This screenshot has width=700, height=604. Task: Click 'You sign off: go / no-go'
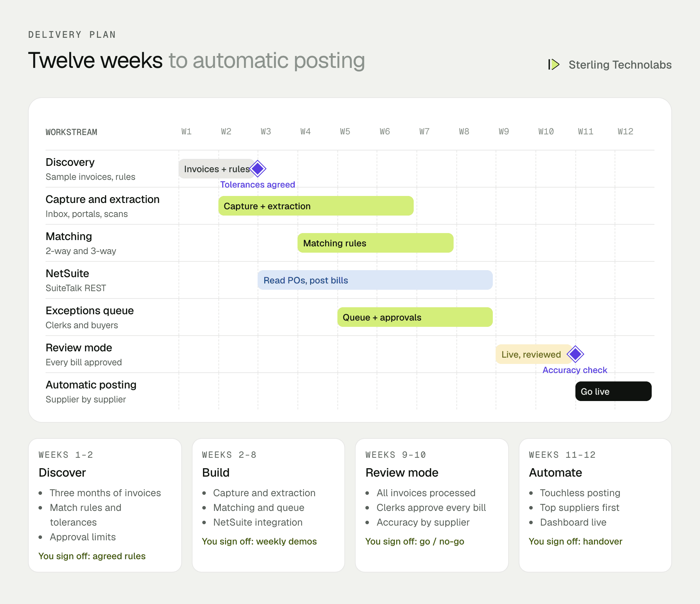pyautogui.click(x=415, y=541)
